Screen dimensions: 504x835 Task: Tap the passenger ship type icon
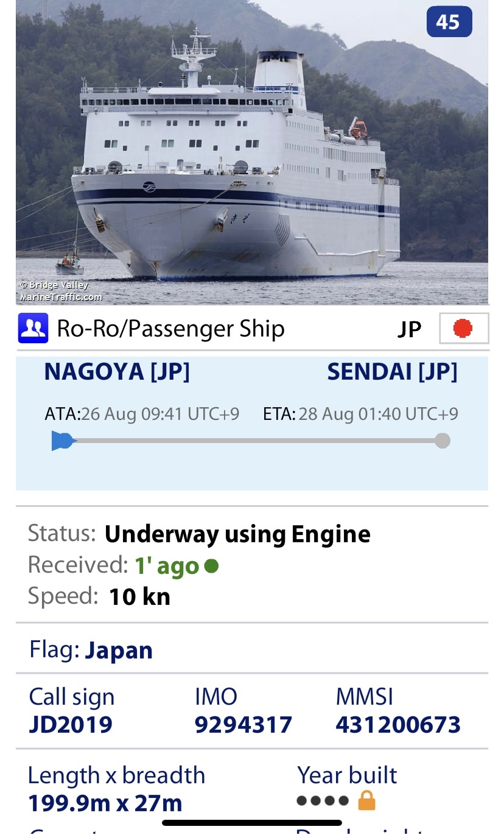pyautogui.click(x=33, y=329)
